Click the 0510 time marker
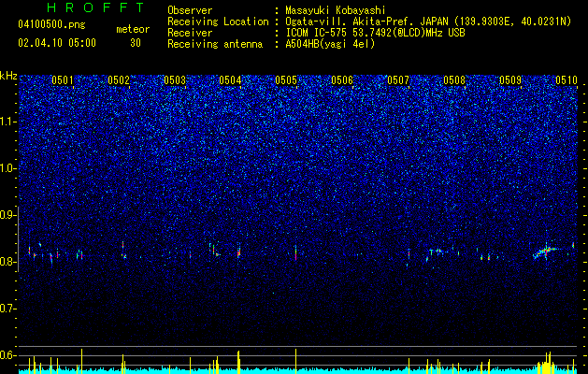 tap(566, 79)
